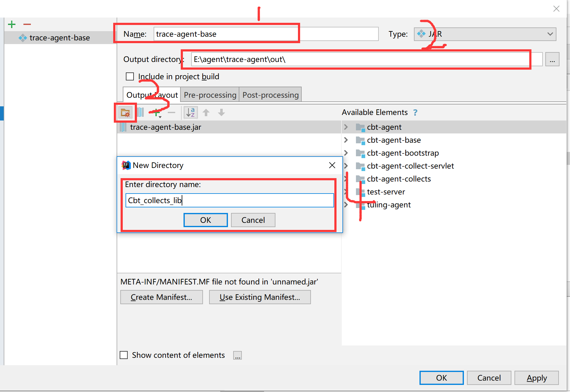Apply the artifact settings
Screen dimensions: 570x392
click(537, 378)
